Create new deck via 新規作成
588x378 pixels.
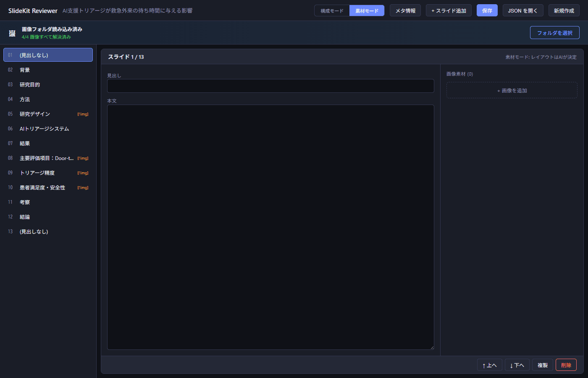tap(564, 10)
